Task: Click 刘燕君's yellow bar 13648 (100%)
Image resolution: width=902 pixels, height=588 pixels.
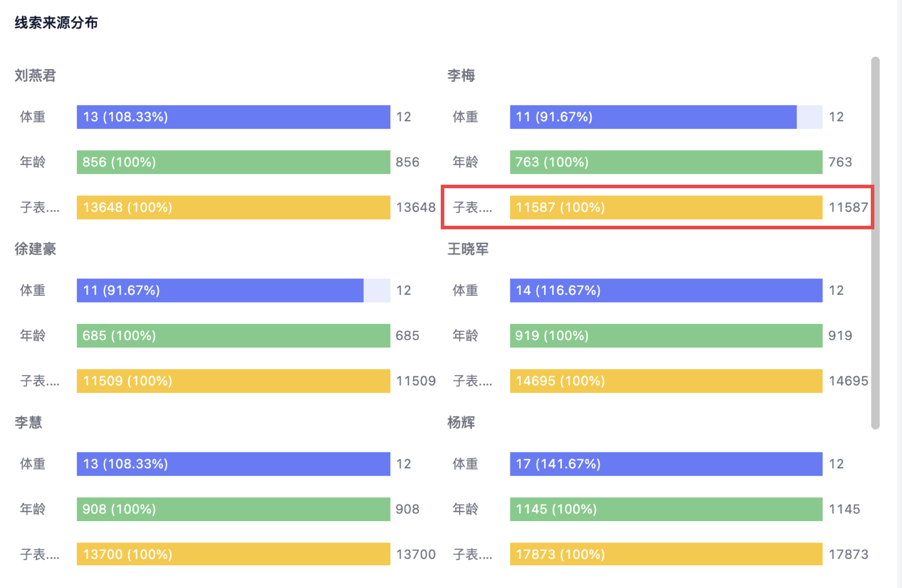Action: (233, 207)
